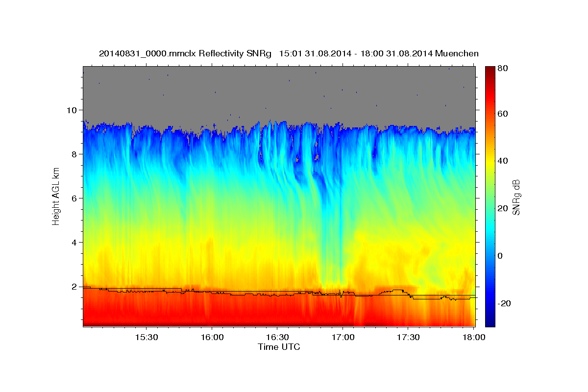The height and width of the screenshot is (392, 588).
Task: Click the 17:30 time tick label
Action: pos(408,338)
